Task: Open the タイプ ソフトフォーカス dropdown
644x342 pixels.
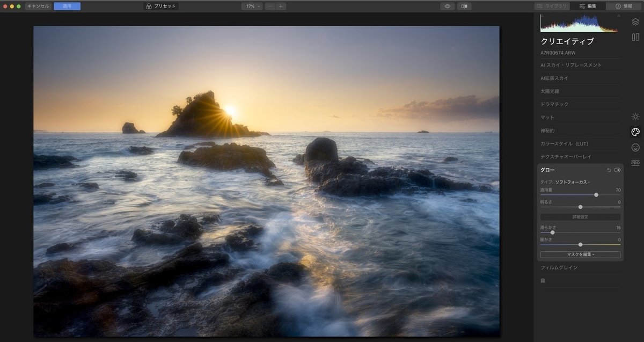Action: tap(572, 183)
